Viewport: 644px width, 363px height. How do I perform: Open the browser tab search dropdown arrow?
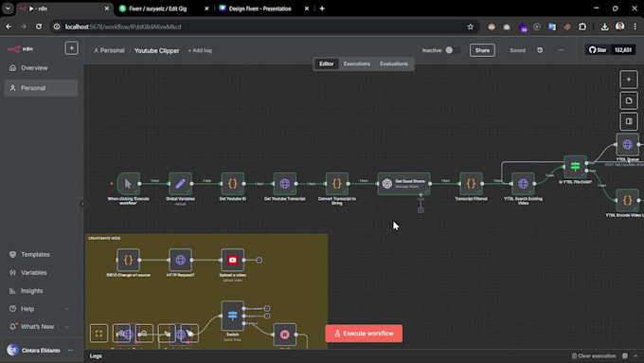pos(8,9)
